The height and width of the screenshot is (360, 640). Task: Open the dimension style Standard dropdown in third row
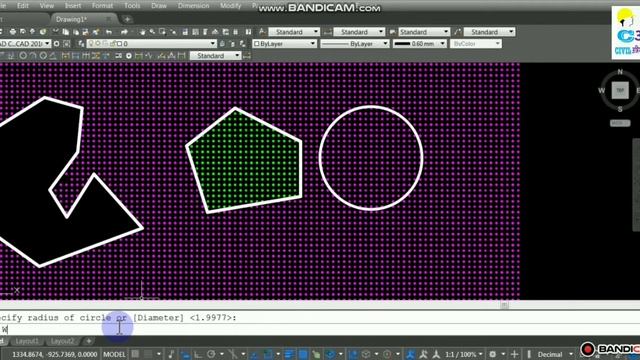(x=216, y=56)
